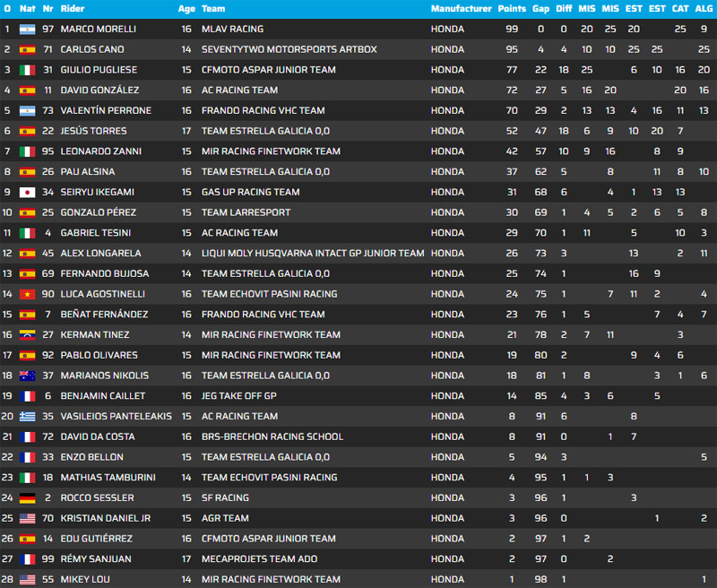Select the CAT round column header
The width and height of the screenshot is (717, 588).
tap(680, 9)
